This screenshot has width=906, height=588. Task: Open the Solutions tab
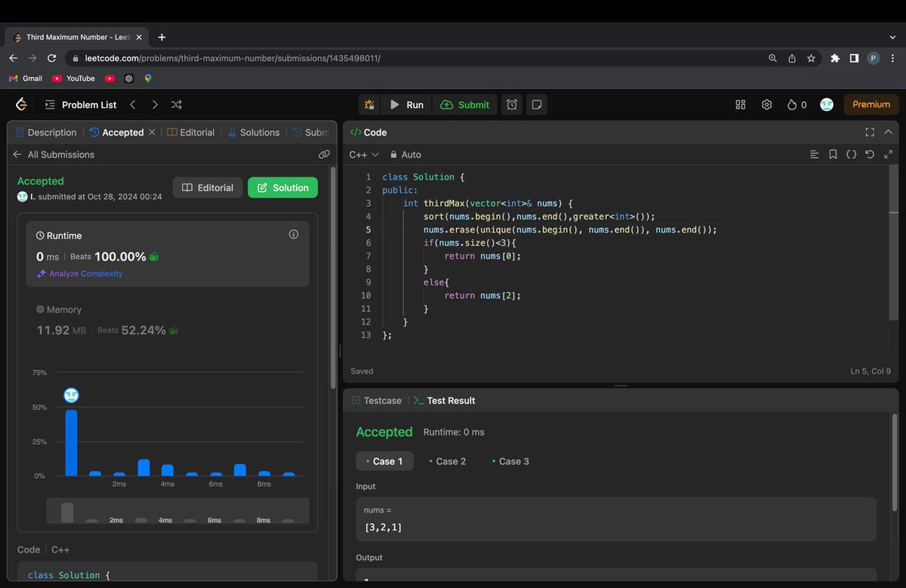[254, 132]
